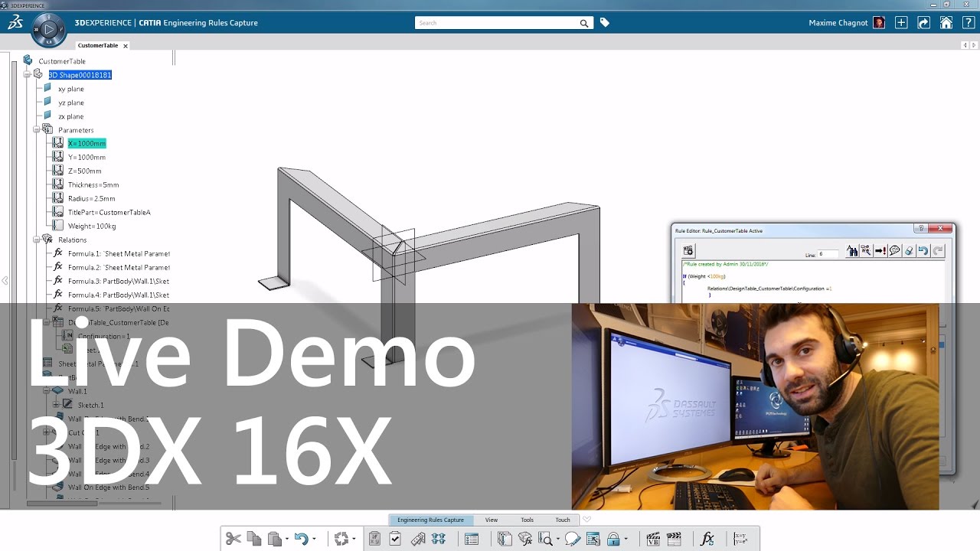
Task: Select Formula.3 in Relations
Action: click(119, 281)
